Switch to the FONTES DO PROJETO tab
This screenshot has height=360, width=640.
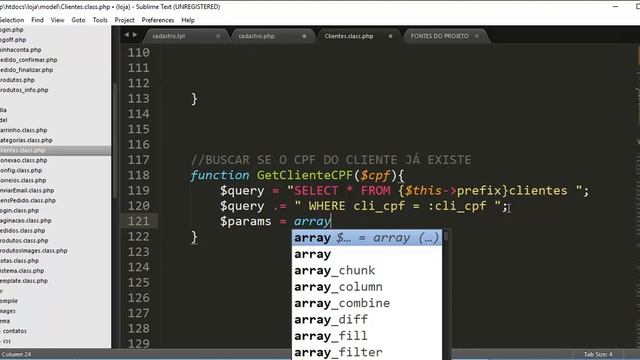point(439,36)
